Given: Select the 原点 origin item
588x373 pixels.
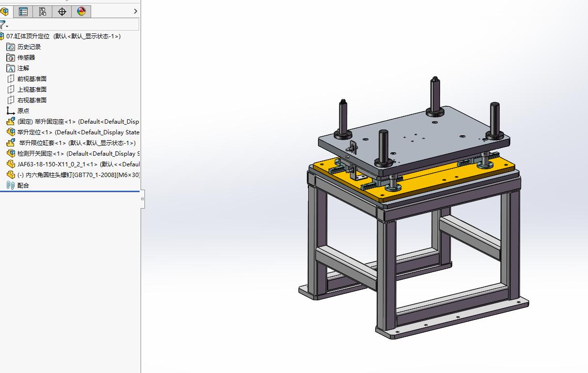Looking at the screenshot, I should [x=23, y=111].
